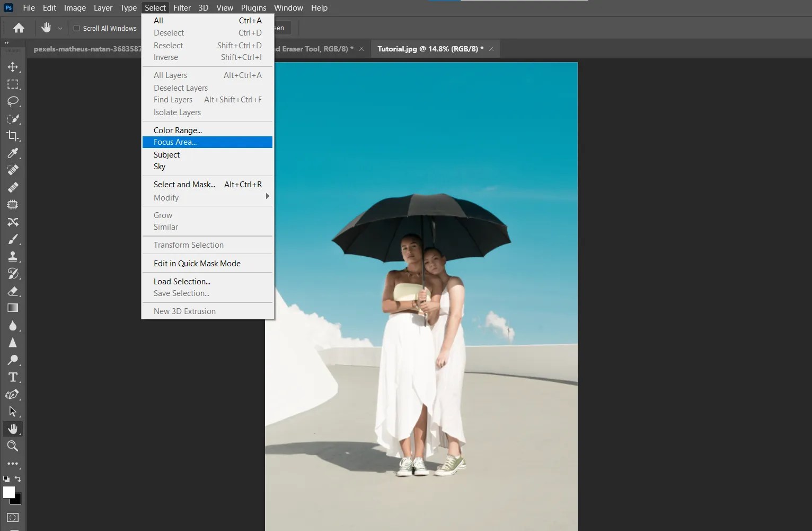Enable the Scroll All Windows checkbox
Image resolution: width=812 pixels, height=531 pixels.
tap(76, 28)
